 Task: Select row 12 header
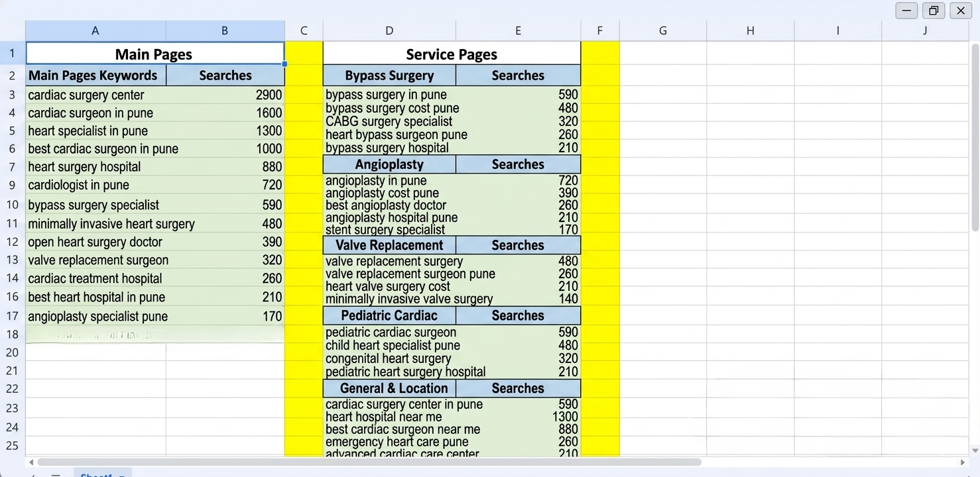(12, 242)
